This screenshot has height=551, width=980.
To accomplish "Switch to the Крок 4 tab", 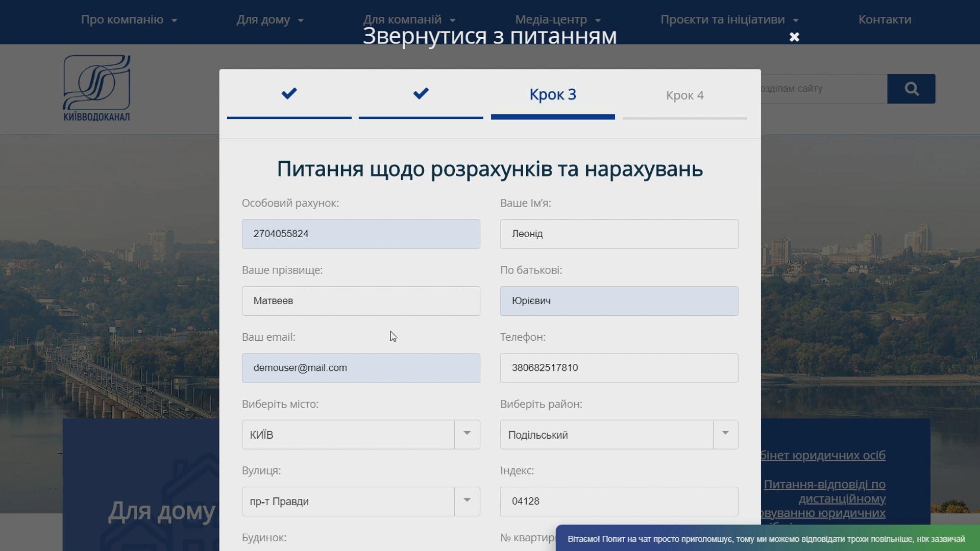I will point(684,96).
